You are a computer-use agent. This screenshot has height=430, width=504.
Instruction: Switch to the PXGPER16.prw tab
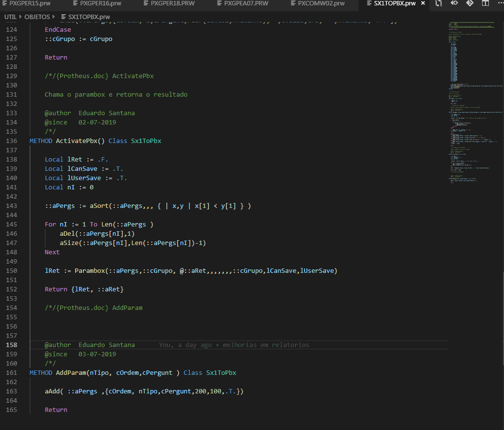point(100,4)
